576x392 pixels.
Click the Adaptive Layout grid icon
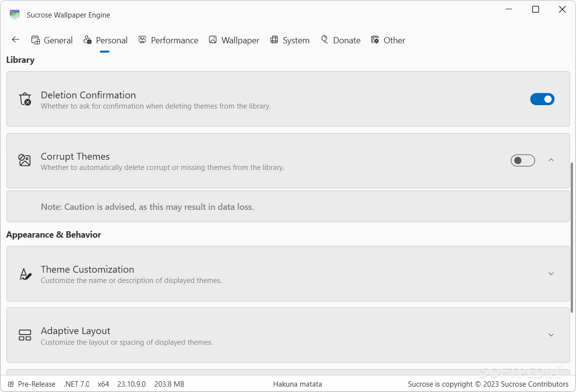(x=25, y=335)
